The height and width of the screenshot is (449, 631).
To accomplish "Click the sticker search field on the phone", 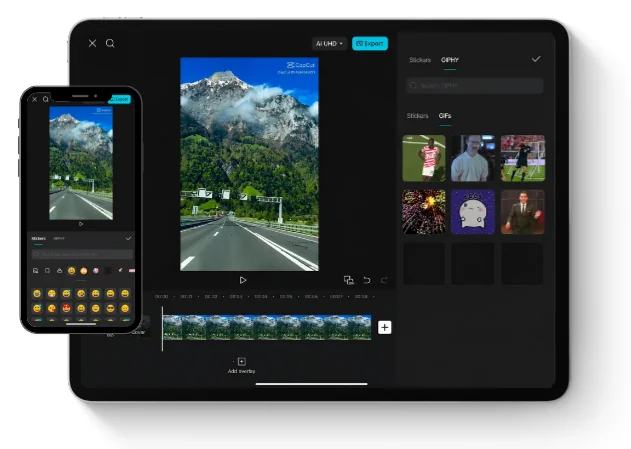I will [82, 254].
